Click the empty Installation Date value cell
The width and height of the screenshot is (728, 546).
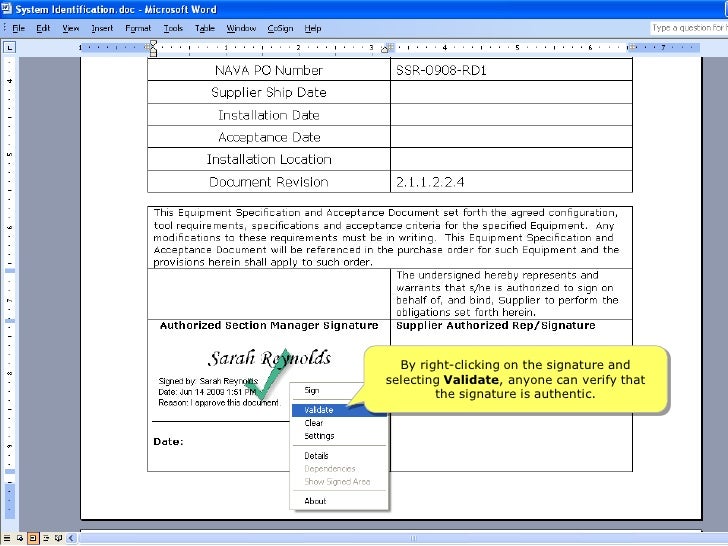click(x=511, y=115)
